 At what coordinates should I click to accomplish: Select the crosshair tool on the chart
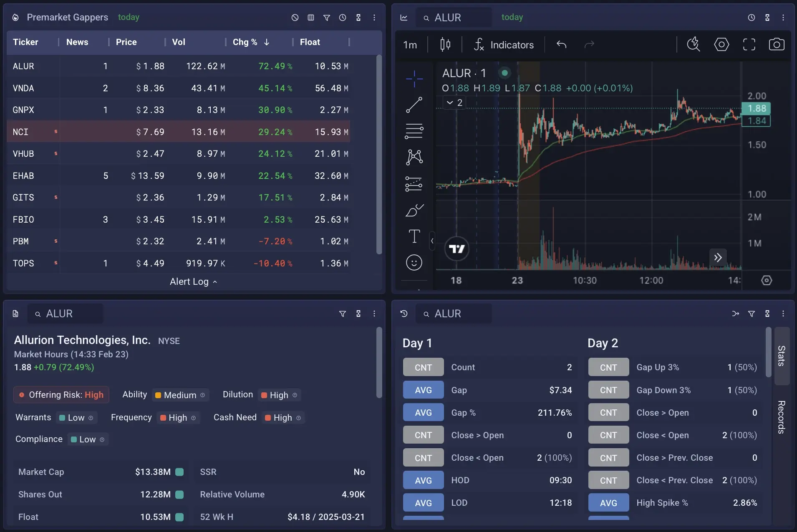tap(414, 78)
